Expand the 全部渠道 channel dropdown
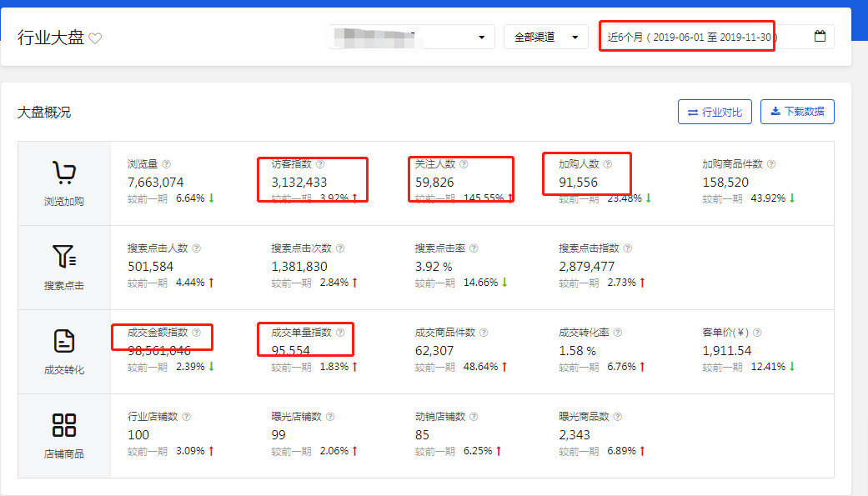 pos(546,38)
